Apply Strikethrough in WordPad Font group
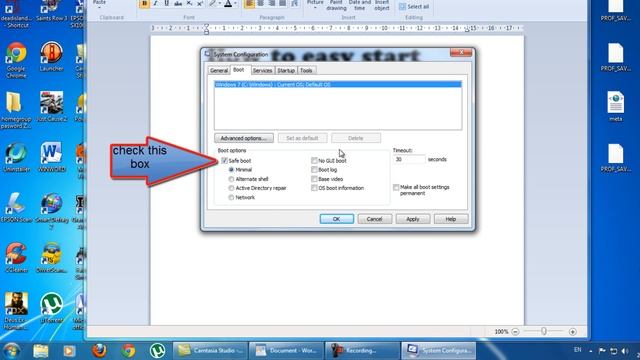640x360 pixels. click(178, 4)
